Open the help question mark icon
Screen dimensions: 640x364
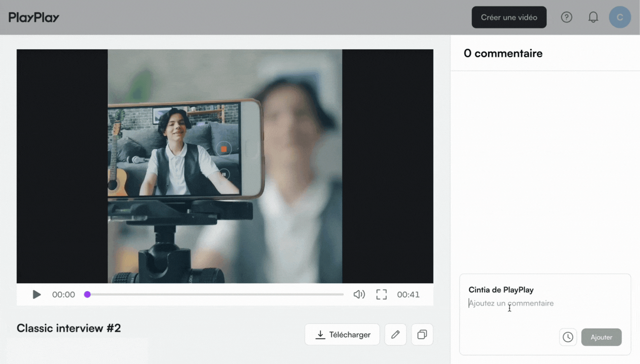click(x=566, y=17)
